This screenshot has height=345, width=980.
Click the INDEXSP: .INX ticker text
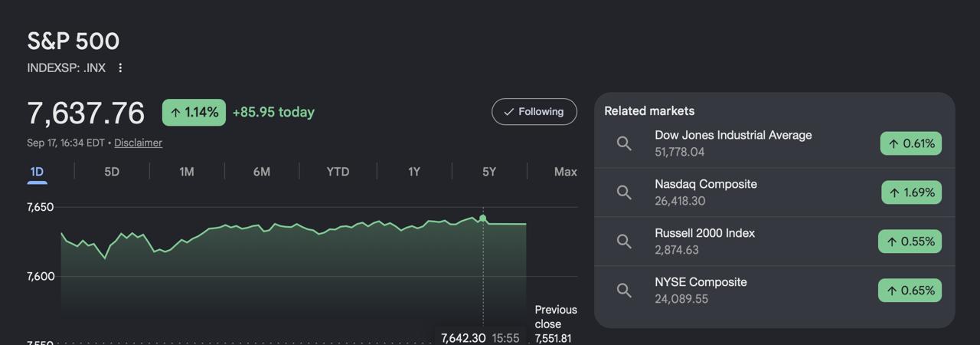[67, 68]
